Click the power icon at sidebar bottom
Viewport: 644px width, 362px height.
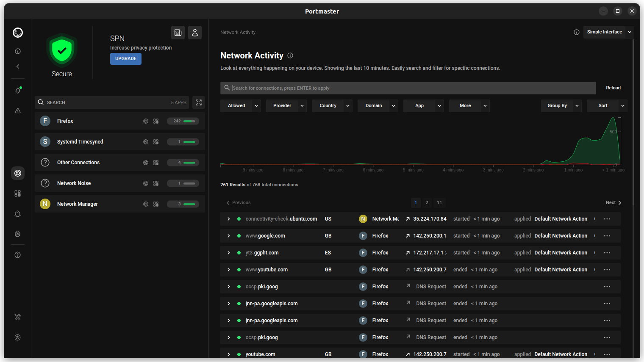(x=18, y=337)
